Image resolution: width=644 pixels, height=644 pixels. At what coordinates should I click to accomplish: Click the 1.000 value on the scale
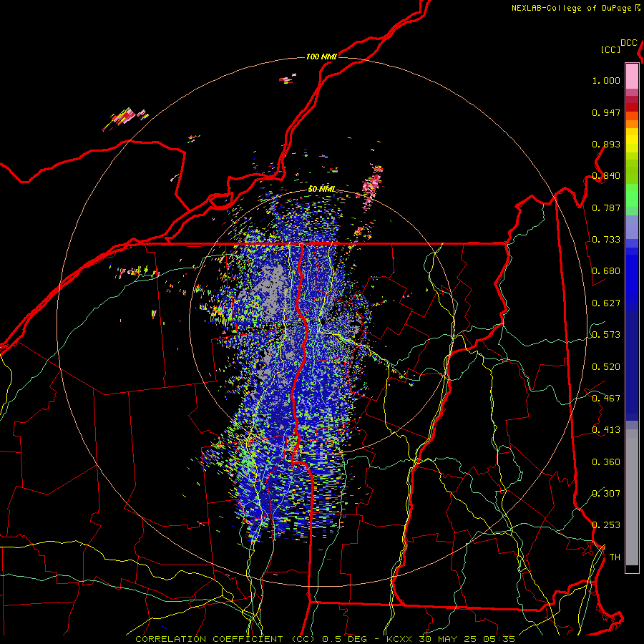(x=606, y=80)
